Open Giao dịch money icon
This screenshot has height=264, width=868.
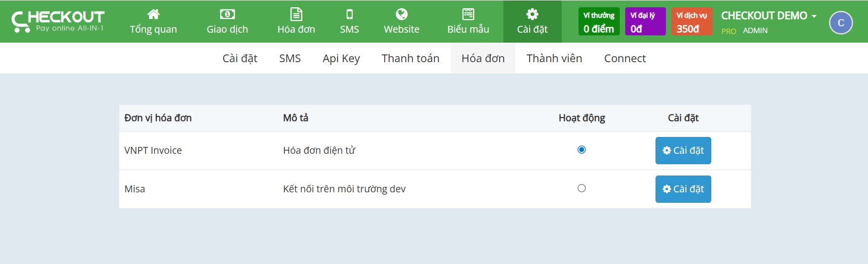click(x=227, y=15)
